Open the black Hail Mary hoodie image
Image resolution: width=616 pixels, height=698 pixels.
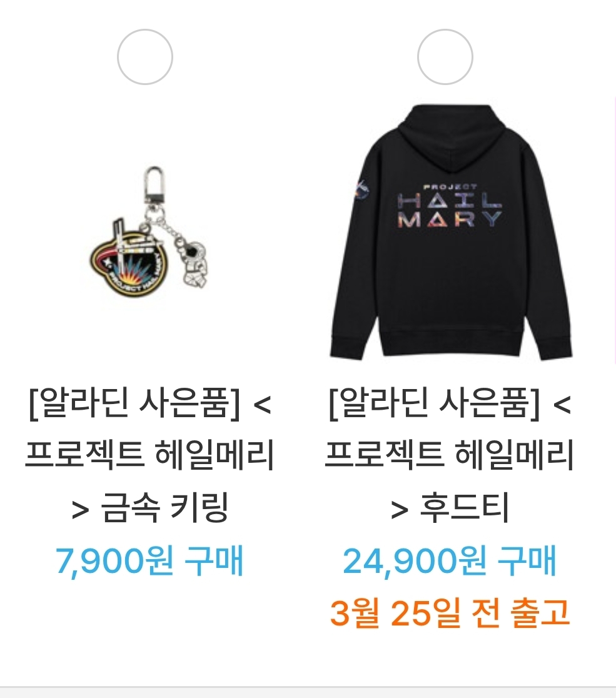pyautogui.click(x=450, y=231)
